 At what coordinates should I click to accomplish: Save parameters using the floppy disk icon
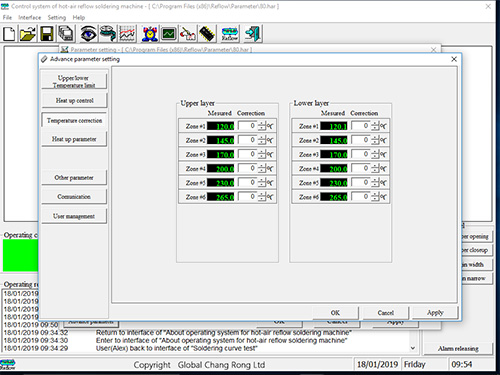click(47, 34)
